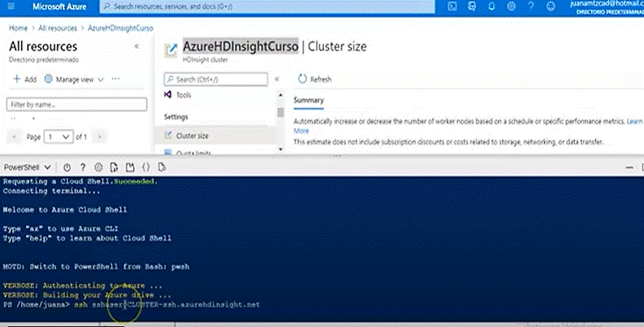Focus the Filter by name field
644x327 pixels.
click(x=77, y=104)
